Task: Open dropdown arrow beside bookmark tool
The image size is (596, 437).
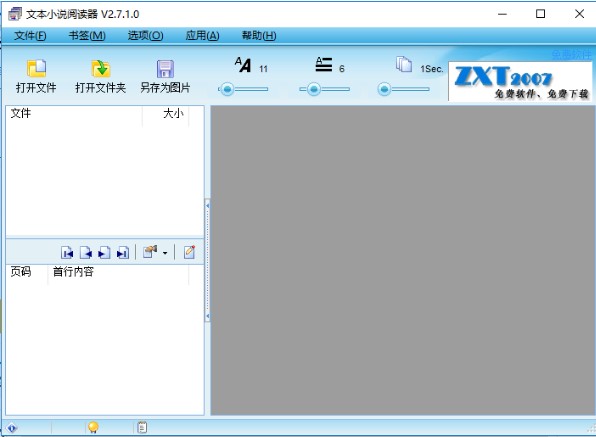Action: tap(165, 253)
